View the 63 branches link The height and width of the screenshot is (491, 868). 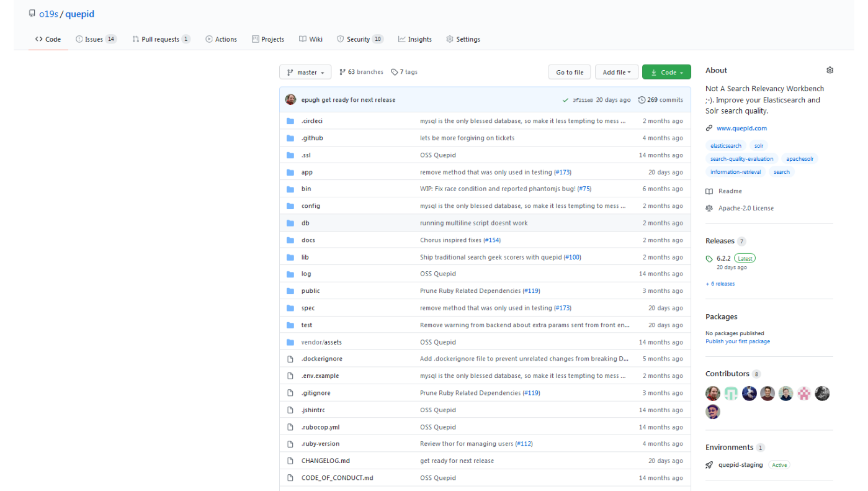coord(361,72)
